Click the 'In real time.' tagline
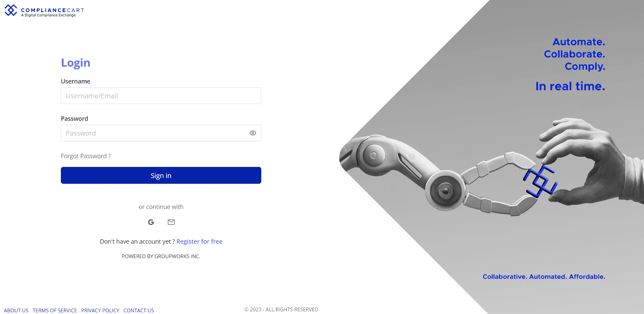Image resolution: width=644 pixels, height=314 pixels. tap(570, 86)
